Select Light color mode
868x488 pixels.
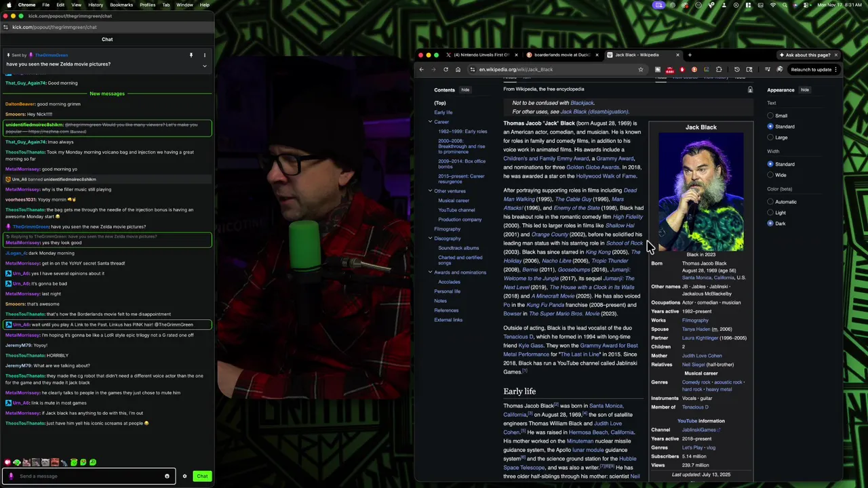point(770,213)
